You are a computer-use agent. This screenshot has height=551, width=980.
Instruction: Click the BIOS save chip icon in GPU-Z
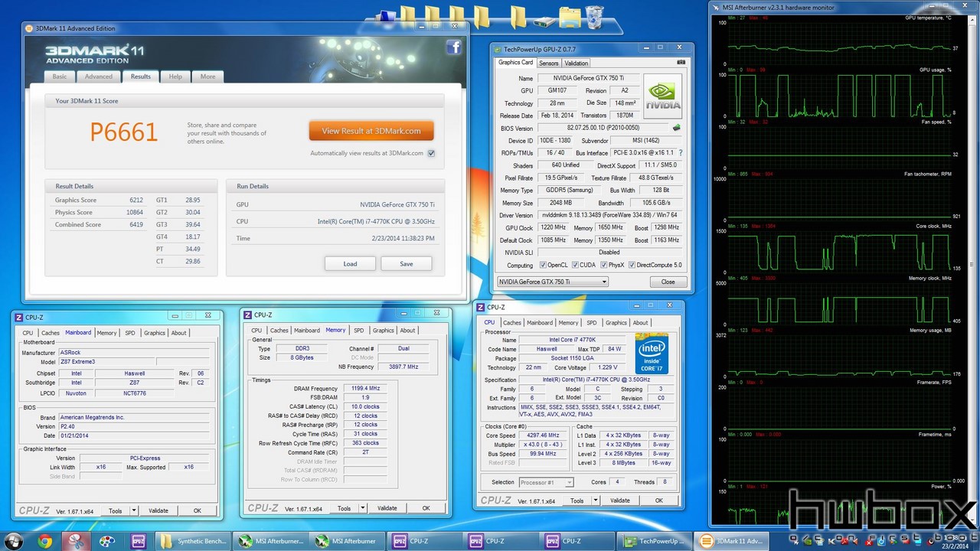pyautogui.click(x=676, y=128)
